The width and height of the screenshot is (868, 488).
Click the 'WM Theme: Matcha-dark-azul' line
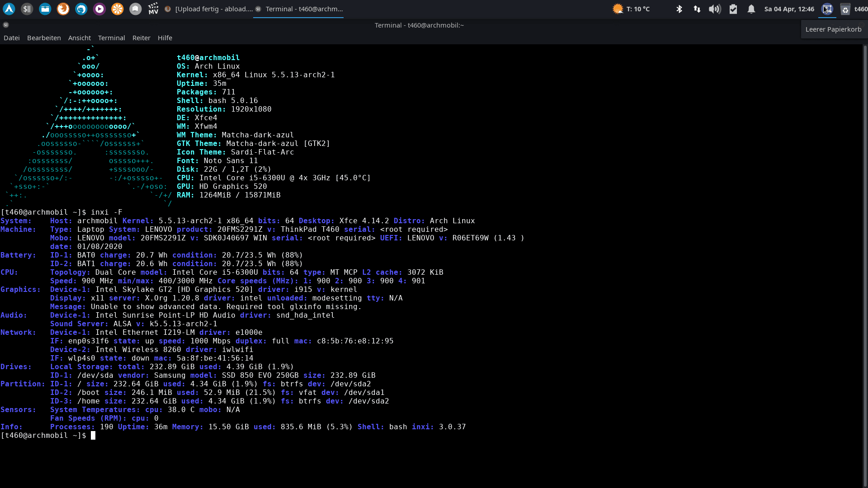tap(235, 135)
